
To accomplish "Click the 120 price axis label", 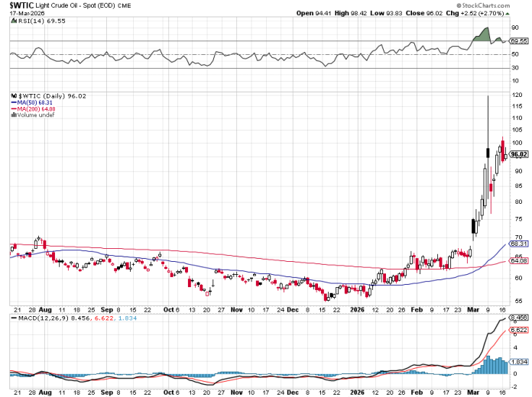I will pos(517,95).
